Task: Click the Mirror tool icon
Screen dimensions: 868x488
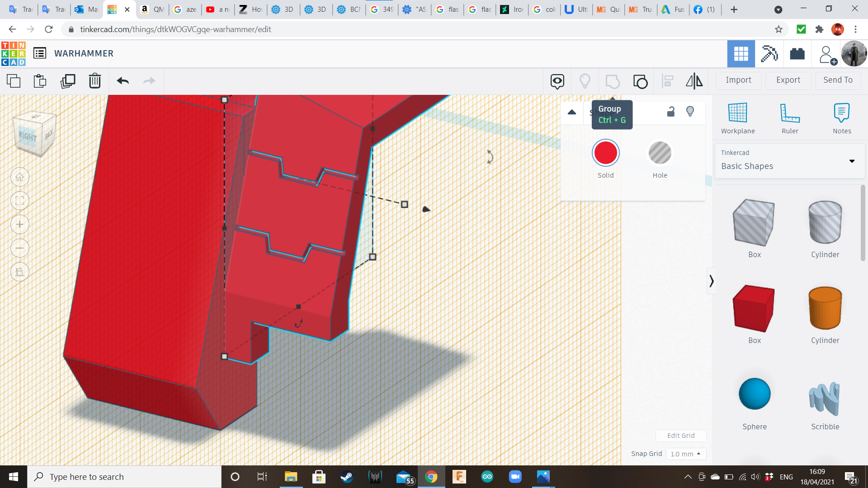Action: pyautogui.click(x=694, y=81)
